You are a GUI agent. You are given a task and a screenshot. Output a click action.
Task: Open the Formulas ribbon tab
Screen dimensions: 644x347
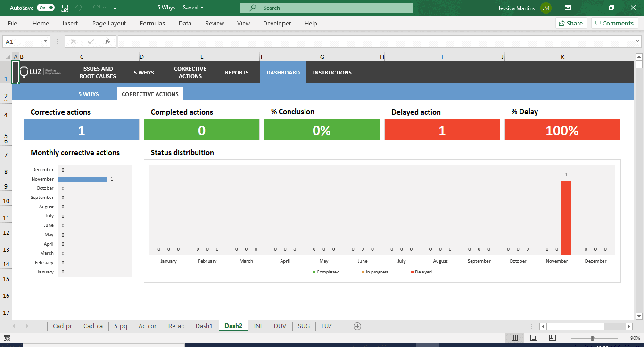152,23
